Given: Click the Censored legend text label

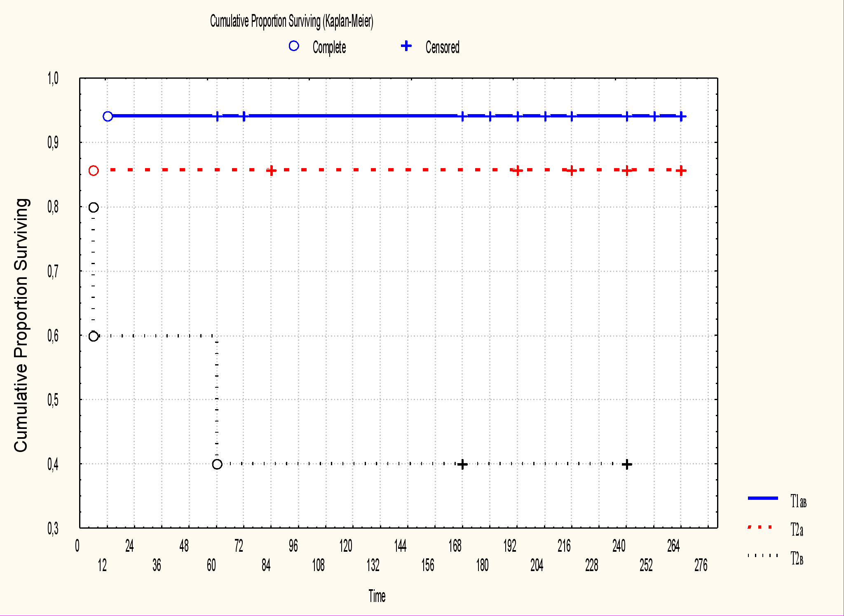Looking at the screenshot, I should (x=442, y=47).
